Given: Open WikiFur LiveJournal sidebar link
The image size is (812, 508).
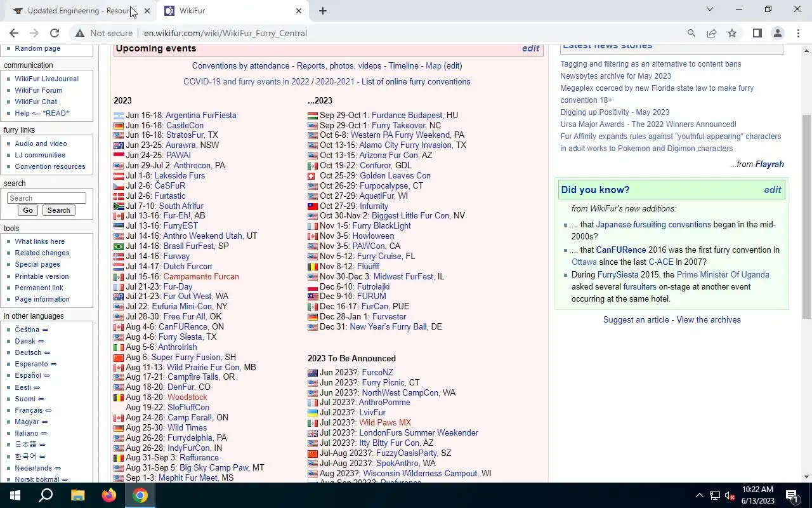Looking at the screenshot, I should (x=47, y=79).
